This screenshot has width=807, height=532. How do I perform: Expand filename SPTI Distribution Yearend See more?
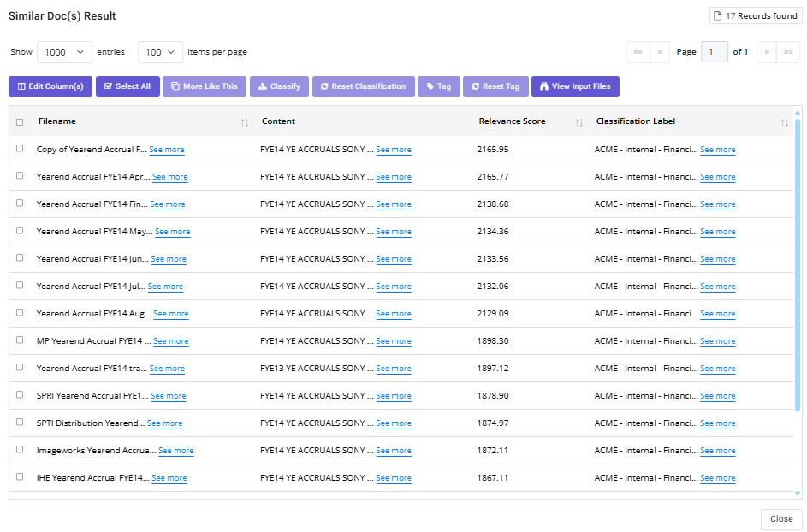164,423
